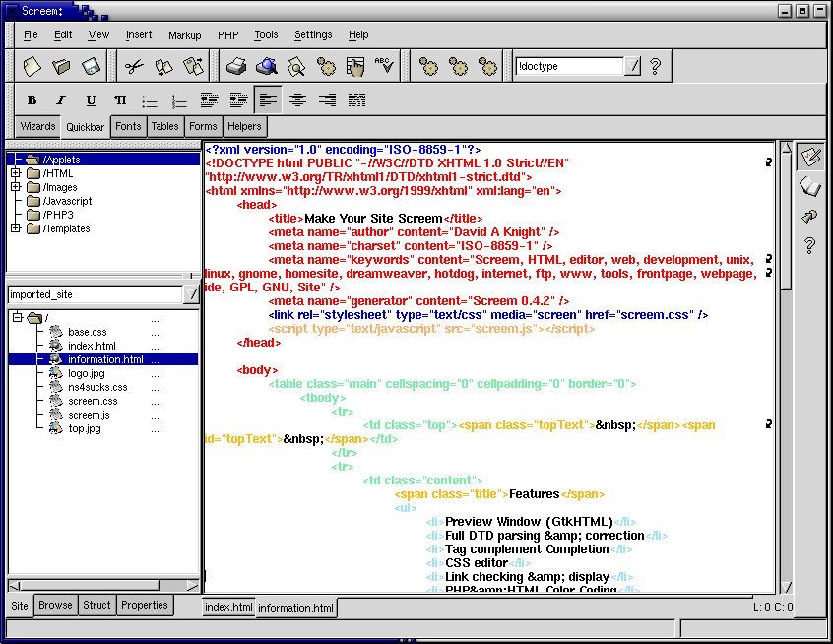Select logo.jpg in the site tree
The width and height of the screenshot is (833, 644).
pos(86,373)
